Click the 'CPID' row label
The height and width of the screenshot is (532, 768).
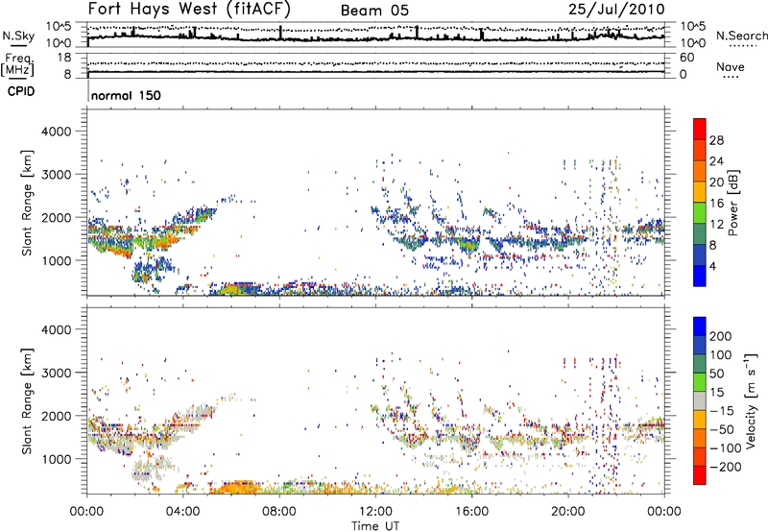point(21,91)
